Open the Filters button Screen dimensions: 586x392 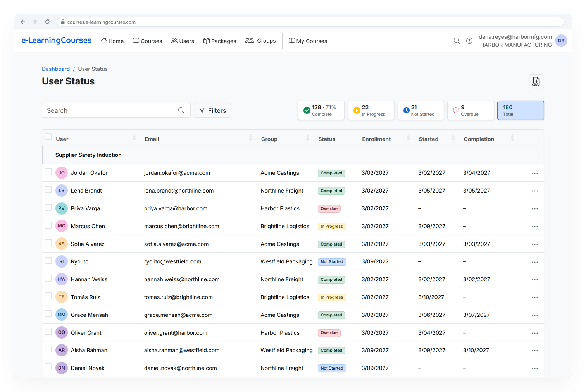pos(212,110)
